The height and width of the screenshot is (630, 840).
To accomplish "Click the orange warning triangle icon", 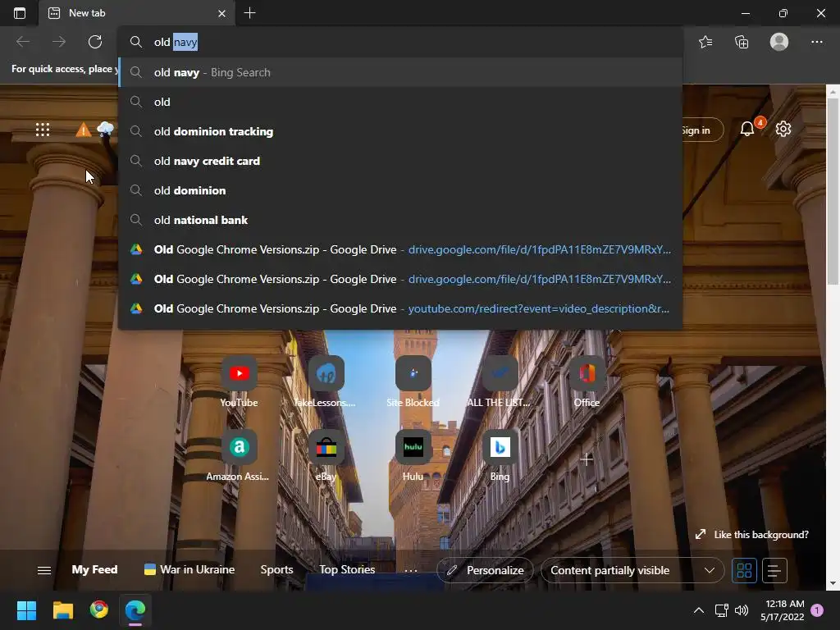I will pyautogui.click(x=83, y=130).
